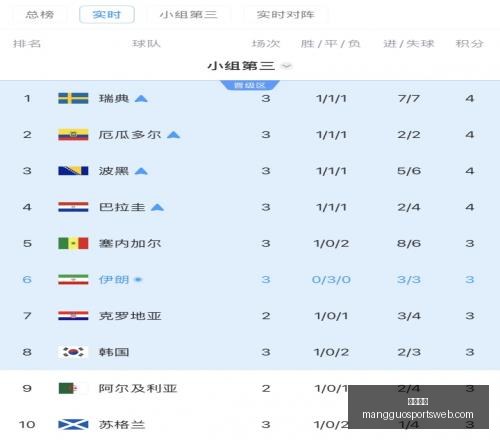Expand the 小组第三 dropdown chevron
This screenshot has height=440, width=500.
pos(287,66)
